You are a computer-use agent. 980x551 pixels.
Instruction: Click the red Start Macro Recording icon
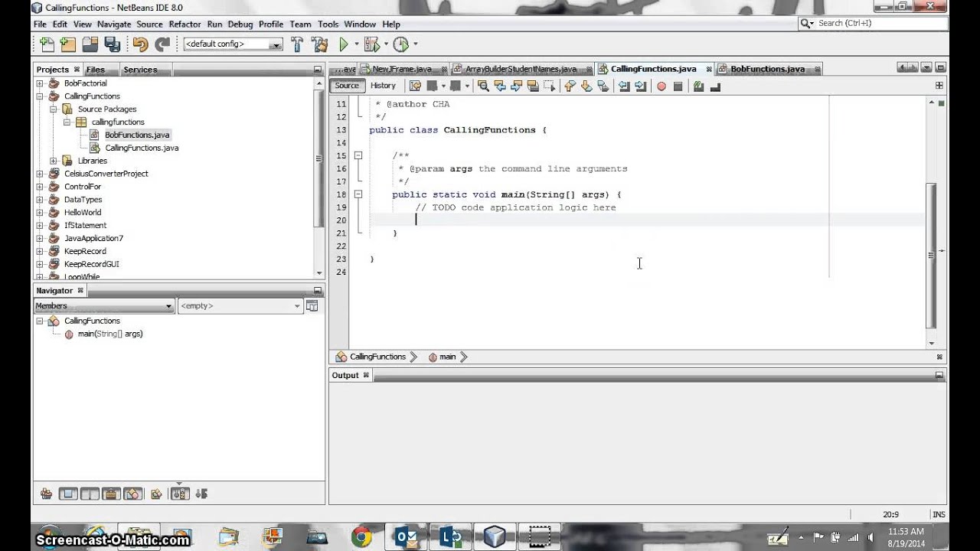(x=661, y=86)
